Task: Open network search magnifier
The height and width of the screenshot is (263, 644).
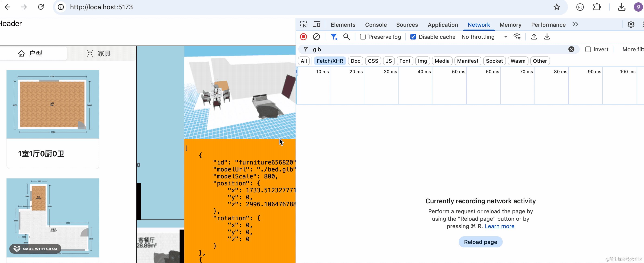Action: pyautogui.click(x=346, y=37)
